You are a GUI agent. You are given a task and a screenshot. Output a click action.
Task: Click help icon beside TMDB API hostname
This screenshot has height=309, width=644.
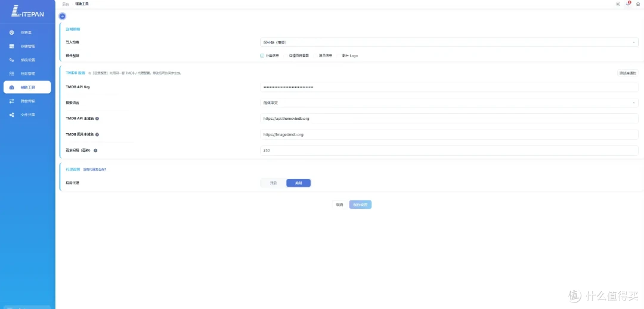click(x=97, y=118)
